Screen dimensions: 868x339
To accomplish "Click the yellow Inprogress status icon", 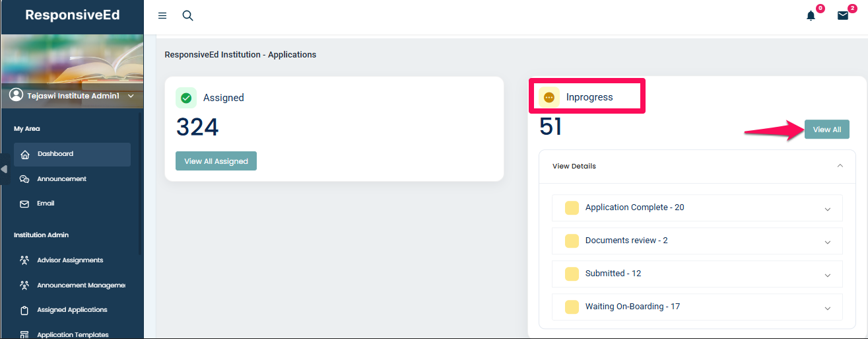I will point(549,97).
